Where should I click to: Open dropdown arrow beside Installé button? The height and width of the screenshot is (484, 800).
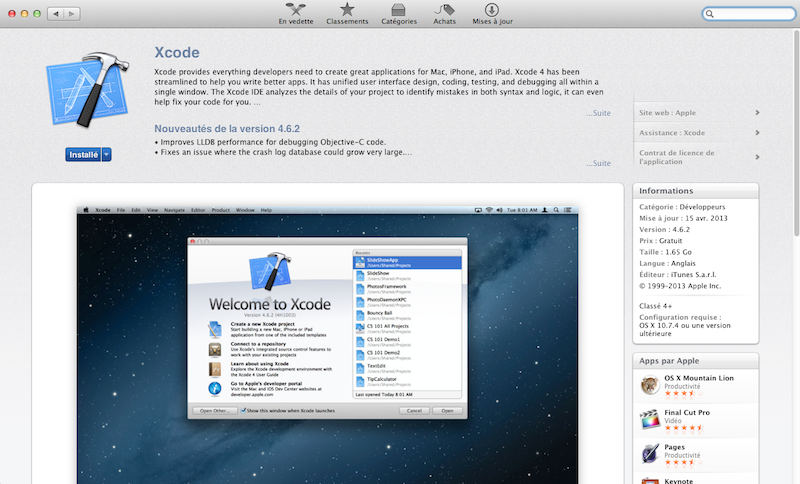[106, 154]
